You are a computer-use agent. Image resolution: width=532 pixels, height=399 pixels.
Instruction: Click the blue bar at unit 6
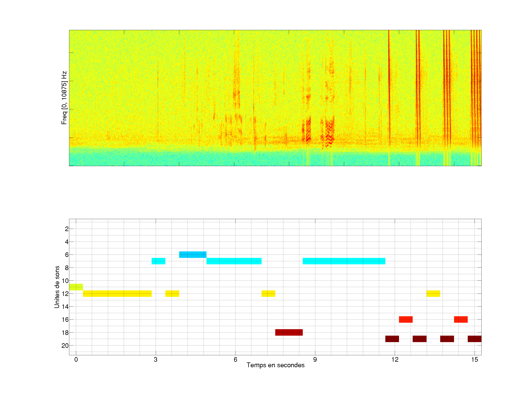click(193, 255)
